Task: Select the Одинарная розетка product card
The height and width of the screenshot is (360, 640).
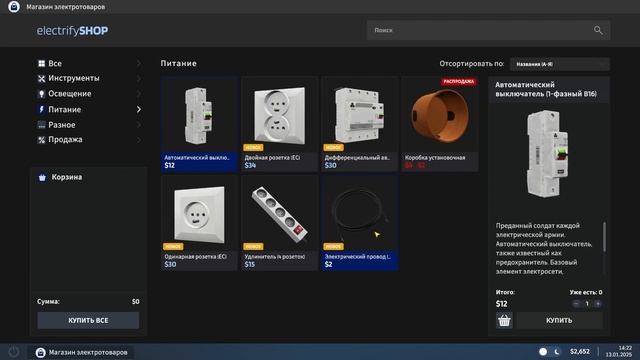Action: click(199, 223)
